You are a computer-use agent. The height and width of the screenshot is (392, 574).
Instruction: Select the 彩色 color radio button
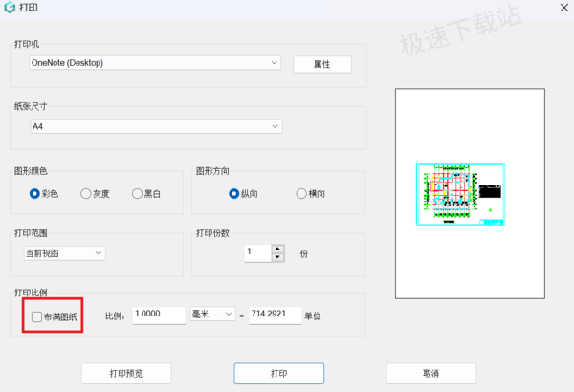[x=34, y=194]
